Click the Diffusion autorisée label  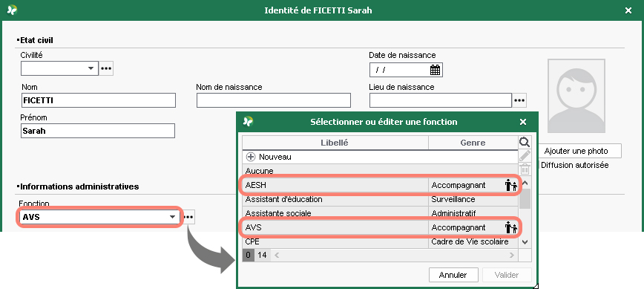[574, 165]
